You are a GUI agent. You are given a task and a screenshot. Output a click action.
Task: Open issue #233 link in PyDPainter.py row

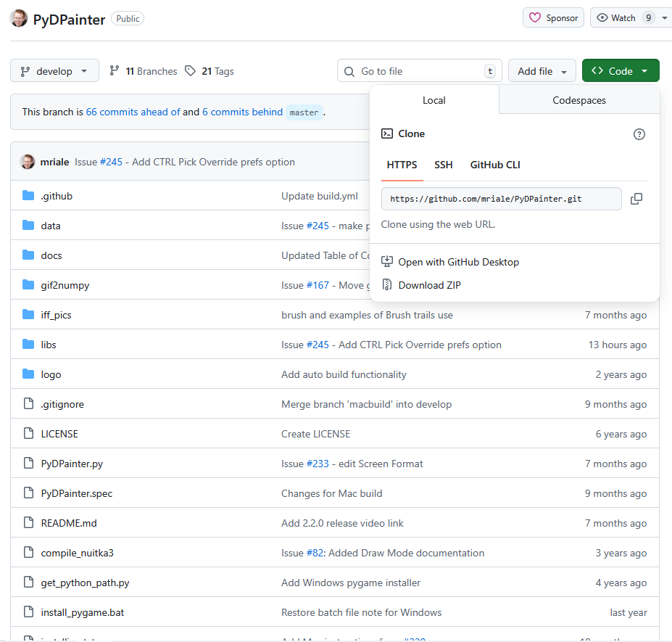(x=318, y=464)
